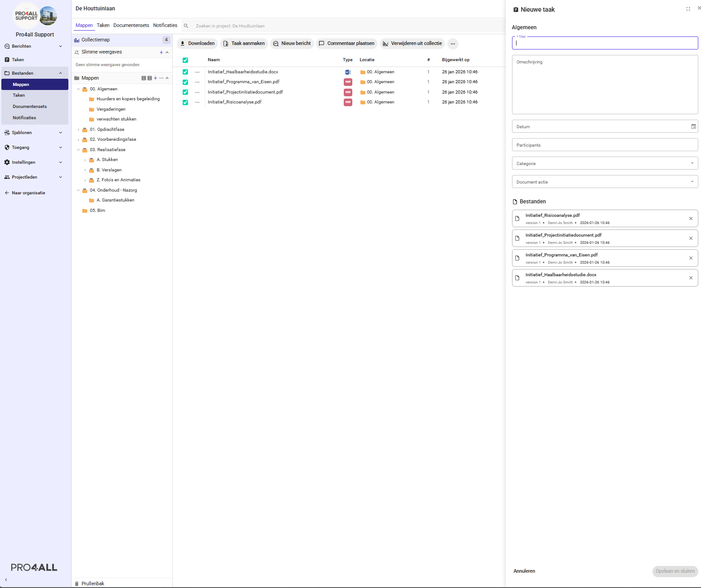Open row menu for Initiatief_Haalbaarheidsstudie.docx
The image size is (701, 588).
pos(197,72)
